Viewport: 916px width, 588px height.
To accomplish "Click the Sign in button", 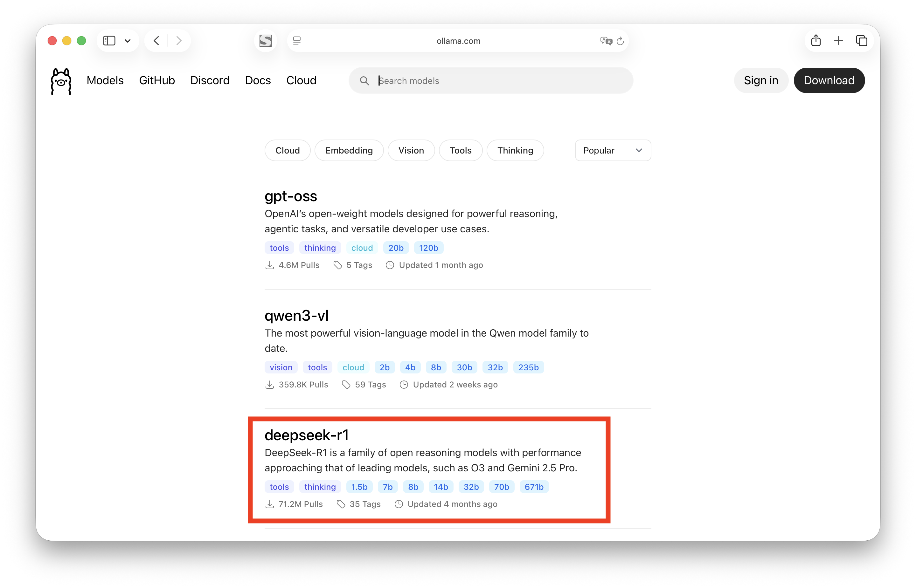I will (x=760, y=80).
